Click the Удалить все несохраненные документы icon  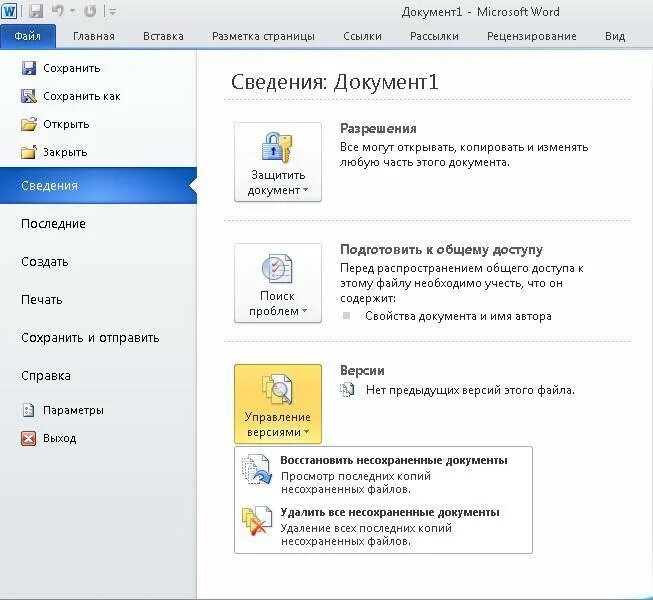point(257,521)
